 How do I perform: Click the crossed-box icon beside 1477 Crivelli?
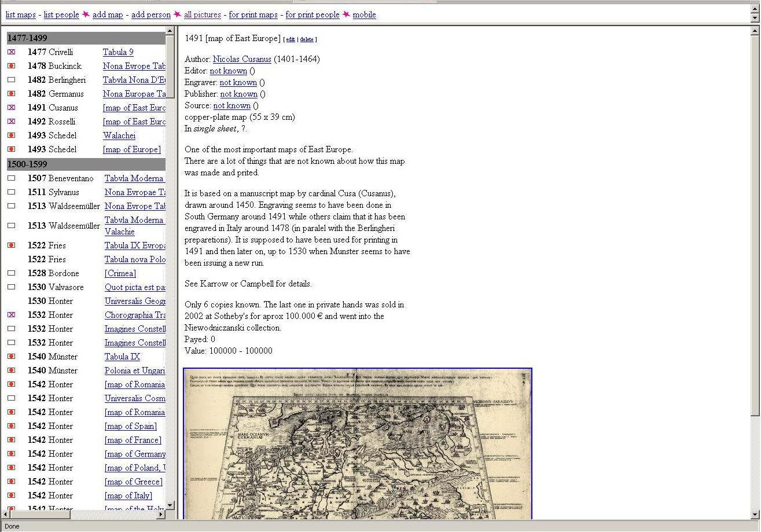11,52
